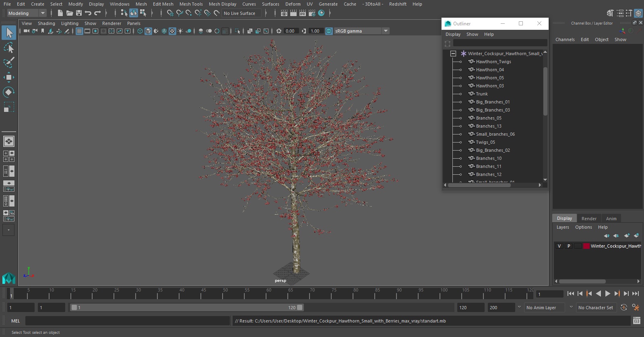
Task: Choose the Move tool
Action: tap(9, 77)
